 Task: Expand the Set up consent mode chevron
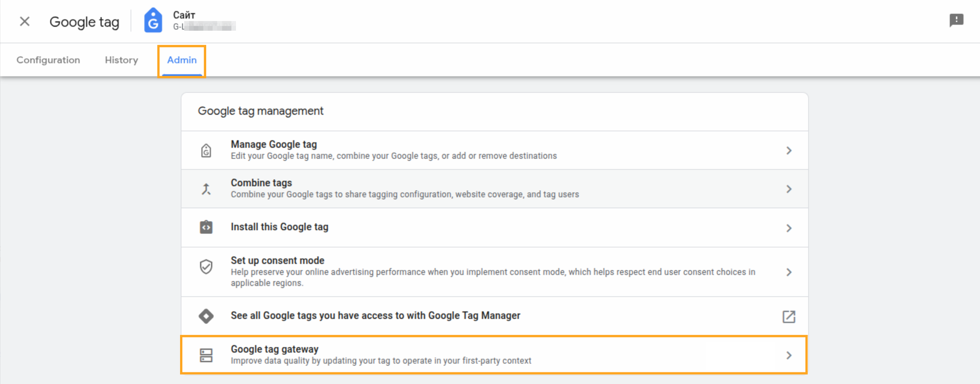tap(789, 272)
